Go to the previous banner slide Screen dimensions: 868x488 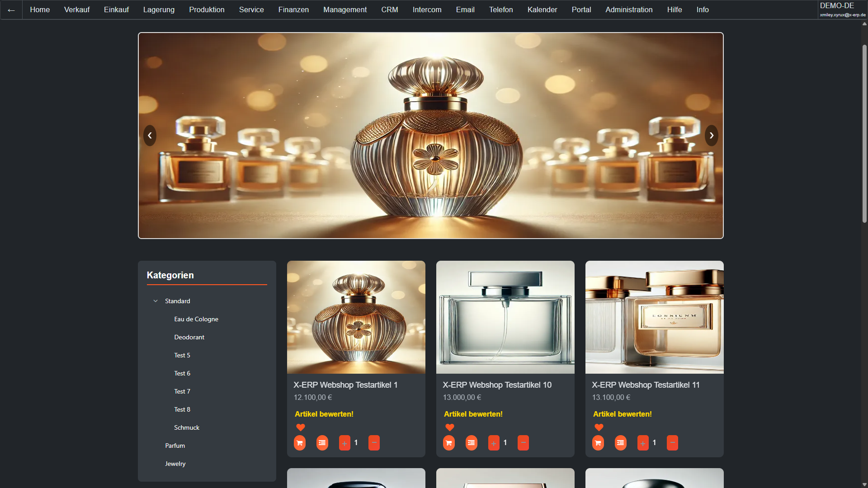click(150, 136)
